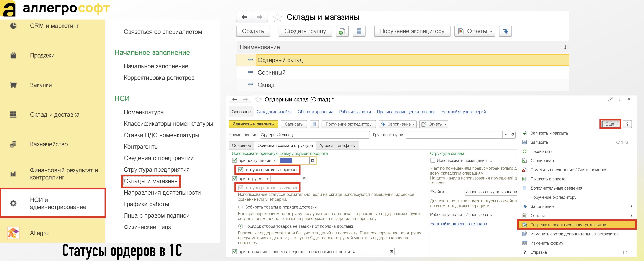This screenshot has height=261, width=644.
Task: Go back in Ордерный склад form
Action: 234,99
